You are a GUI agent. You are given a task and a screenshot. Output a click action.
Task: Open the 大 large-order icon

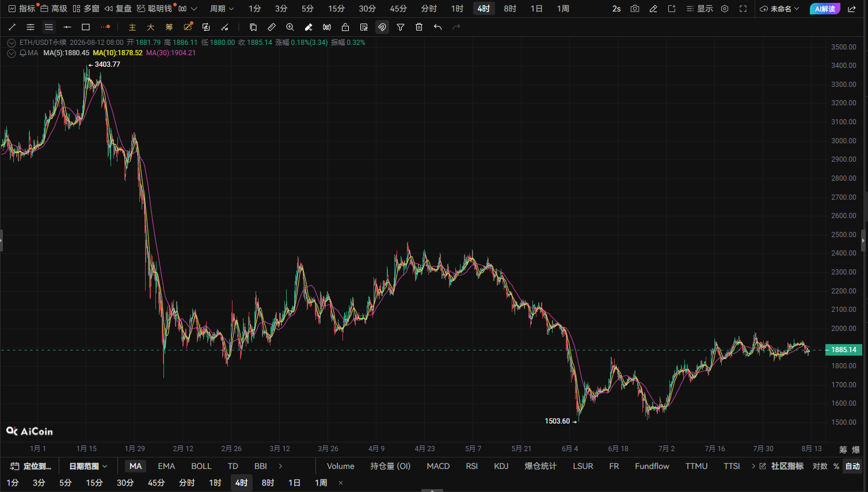(x=151, y=27)
